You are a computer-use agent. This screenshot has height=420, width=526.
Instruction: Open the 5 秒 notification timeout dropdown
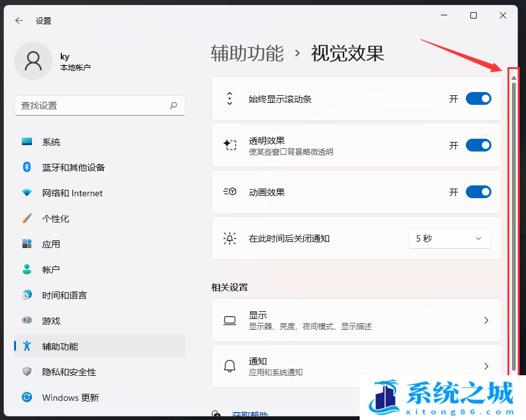(x=449, y=238)
